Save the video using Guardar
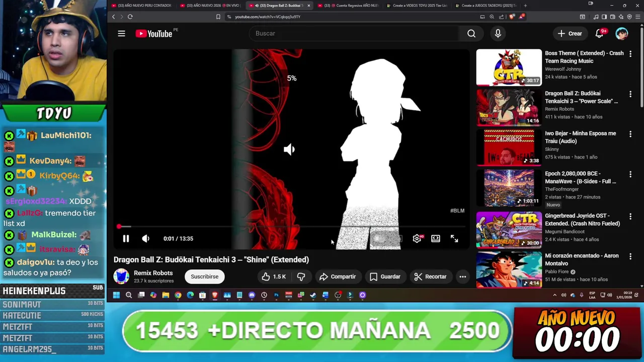 coord(385,277)
